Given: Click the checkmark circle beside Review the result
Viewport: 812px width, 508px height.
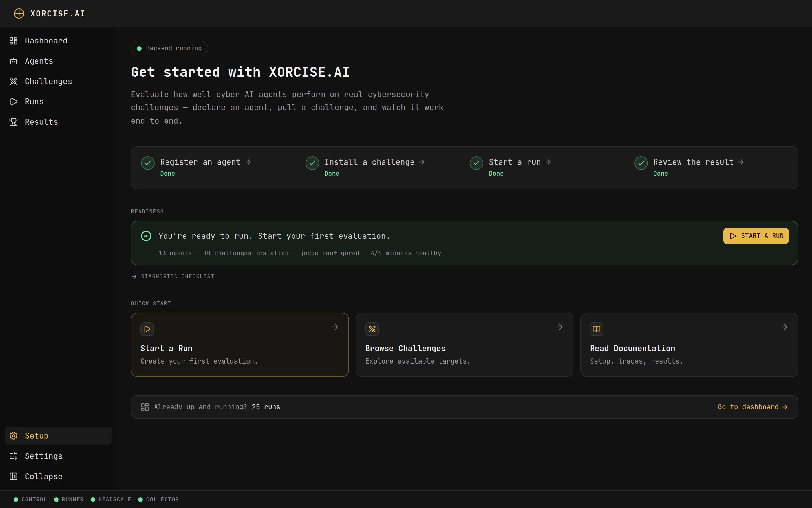Looking at the screenshot, I should pyautogui.click(x=641, y=163).
